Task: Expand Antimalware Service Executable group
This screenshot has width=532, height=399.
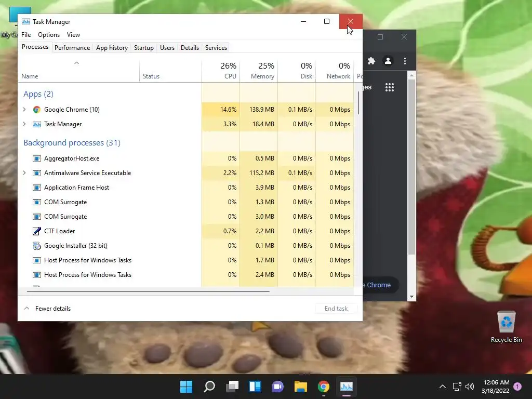Action: (24, 173)
